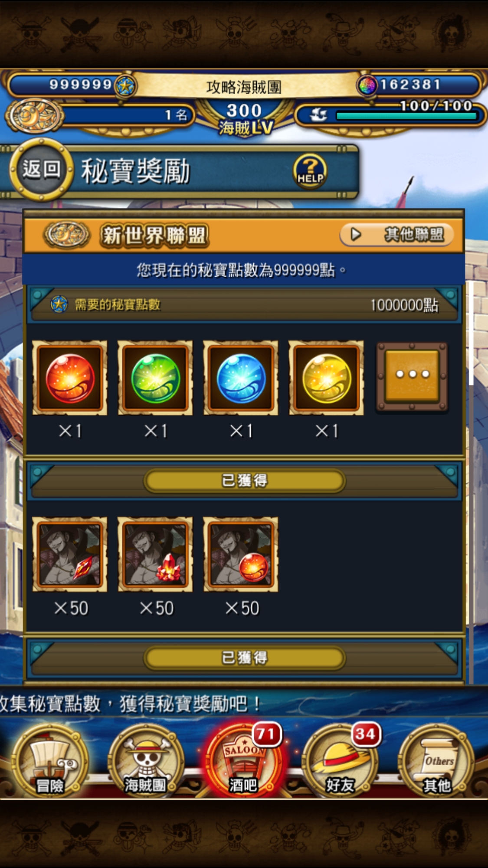Tap the 返回 back button
This screenshot has height=868, width=488.
pyautogui.click(x=41, y=170)
